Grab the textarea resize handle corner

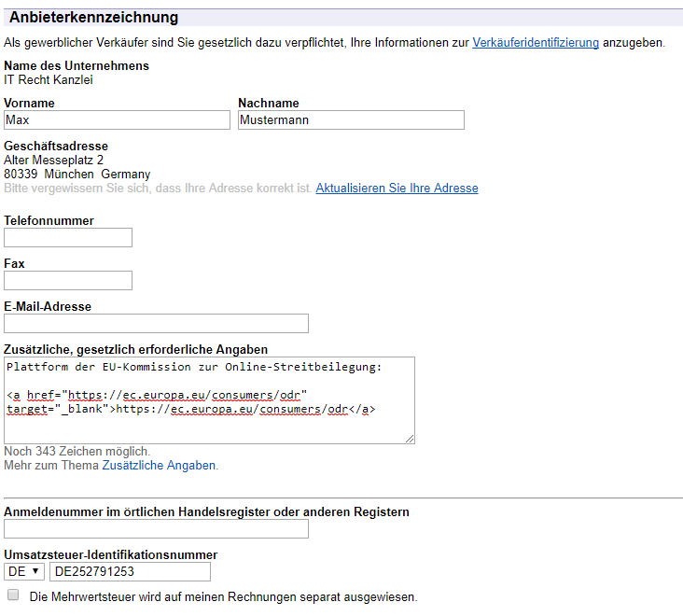(x=410, y=439)
